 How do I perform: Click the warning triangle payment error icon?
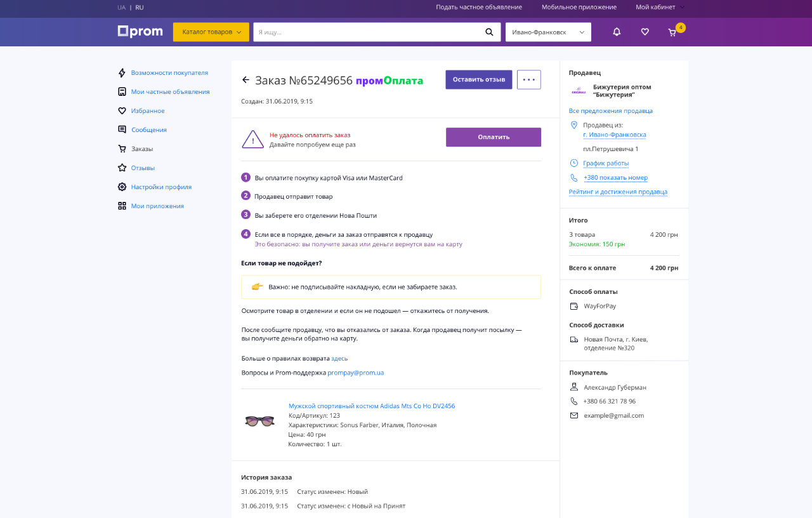[252, 139]
